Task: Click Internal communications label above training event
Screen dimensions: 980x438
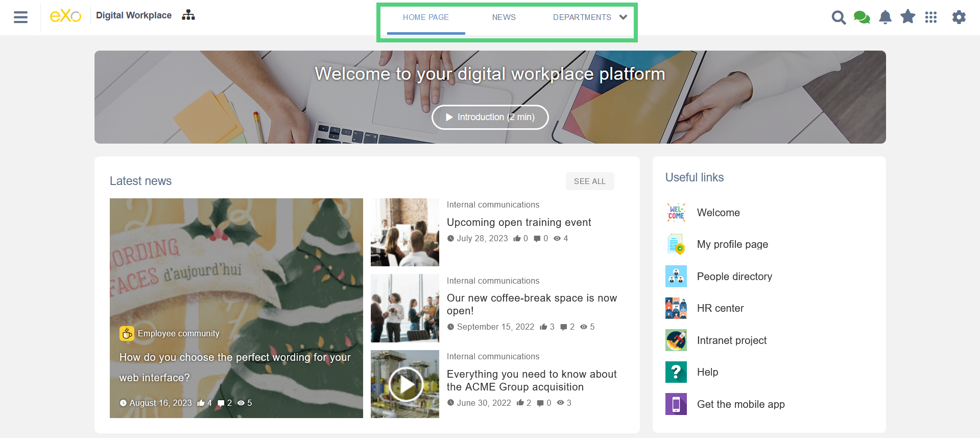Action: pyautogui.click(x=493, y=204)
